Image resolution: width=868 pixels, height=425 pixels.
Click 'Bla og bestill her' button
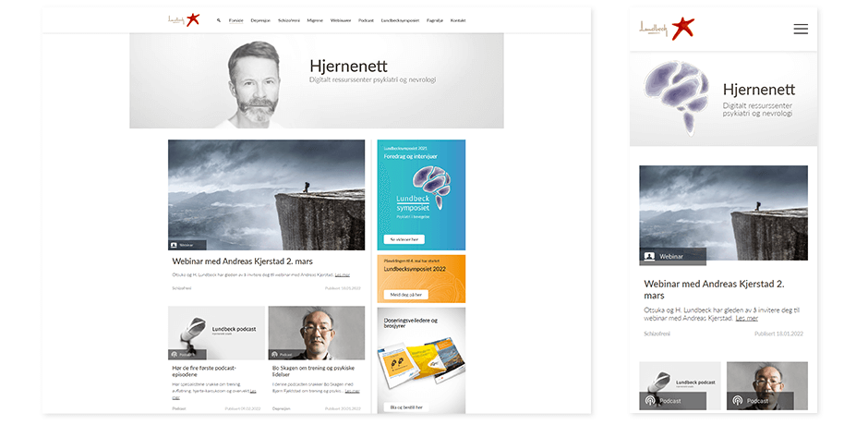(x=405, y=407)
